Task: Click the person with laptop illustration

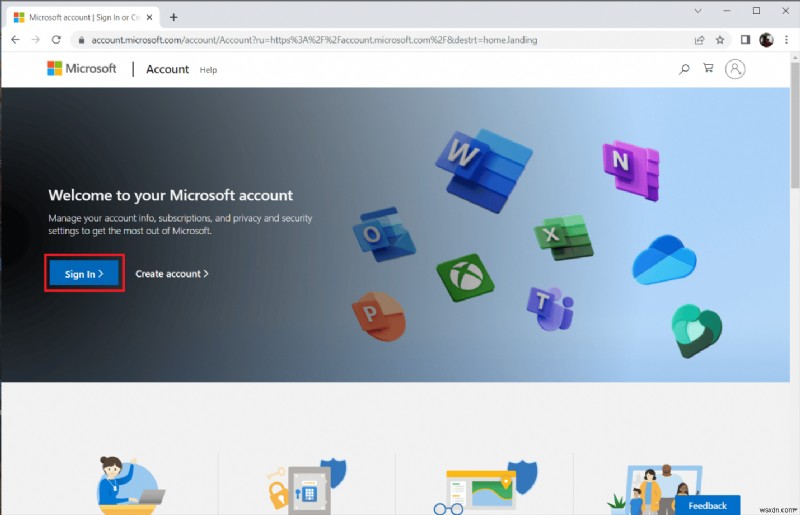Action: pos(130,485)
